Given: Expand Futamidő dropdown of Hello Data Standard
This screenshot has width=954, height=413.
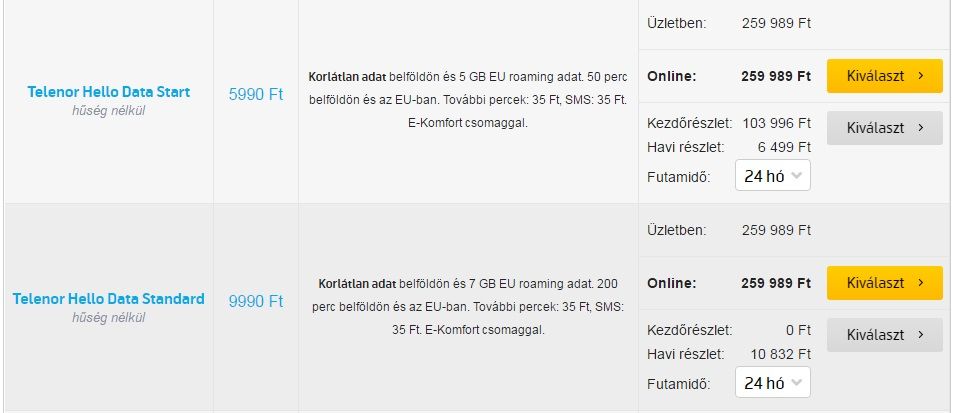Looking at the screenshot, I should 773,383.
